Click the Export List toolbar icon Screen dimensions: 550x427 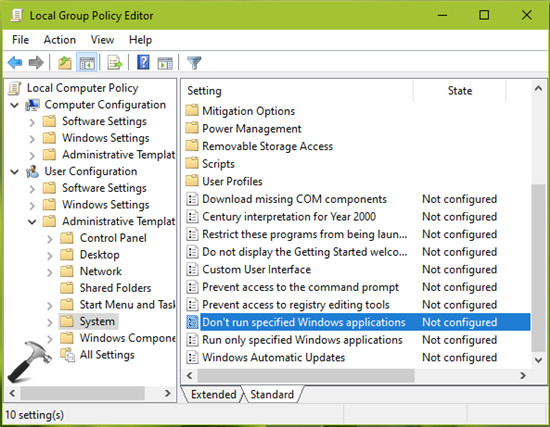point(115,63)
